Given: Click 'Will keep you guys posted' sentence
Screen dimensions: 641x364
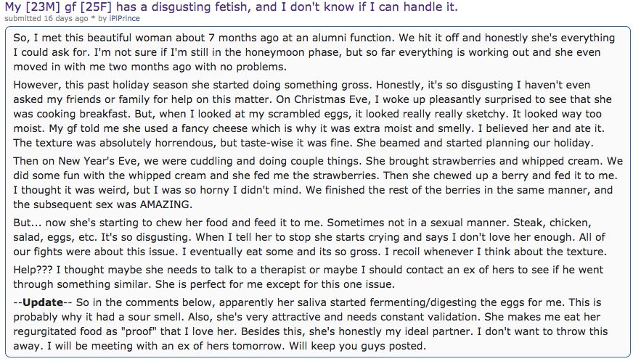Looking at the screenshot, I should [x=357, y=346].
